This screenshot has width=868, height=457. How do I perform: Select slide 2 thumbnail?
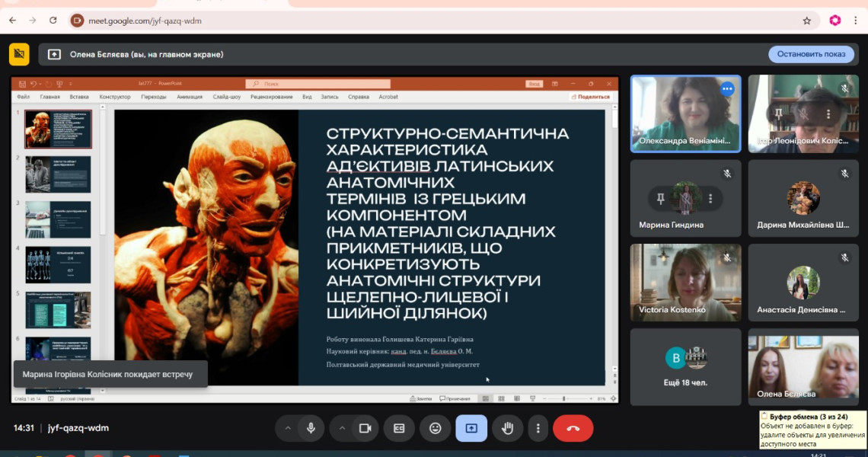point(58,174)
